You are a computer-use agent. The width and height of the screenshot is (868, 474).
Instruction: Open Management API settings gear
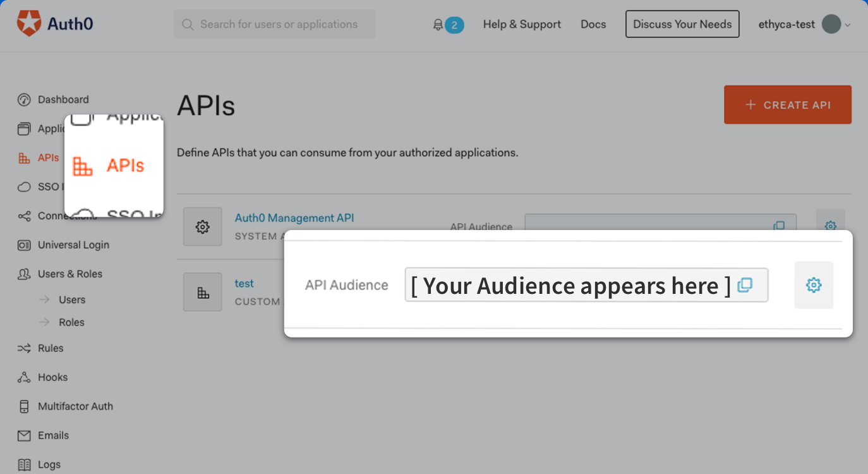coord(830,226)
